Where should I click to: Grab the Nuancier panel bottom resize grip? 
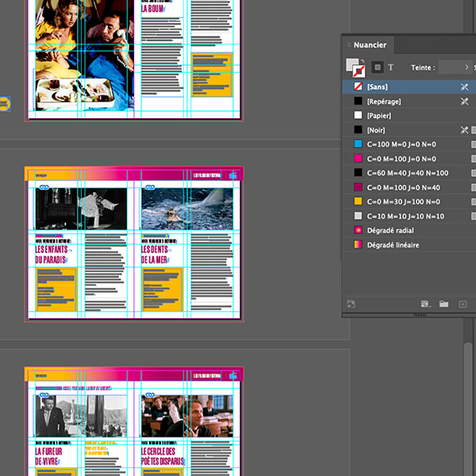[420, 315]
